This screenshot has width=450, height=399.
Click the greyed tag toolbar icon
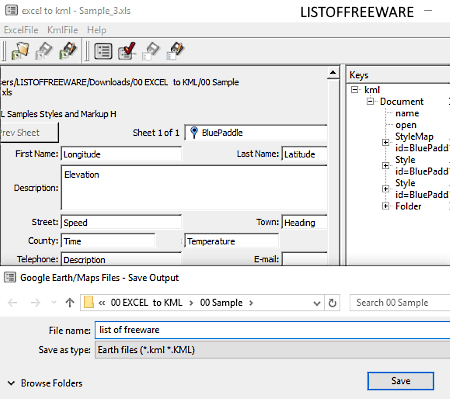pyautogui.click(x=151, y=51)
